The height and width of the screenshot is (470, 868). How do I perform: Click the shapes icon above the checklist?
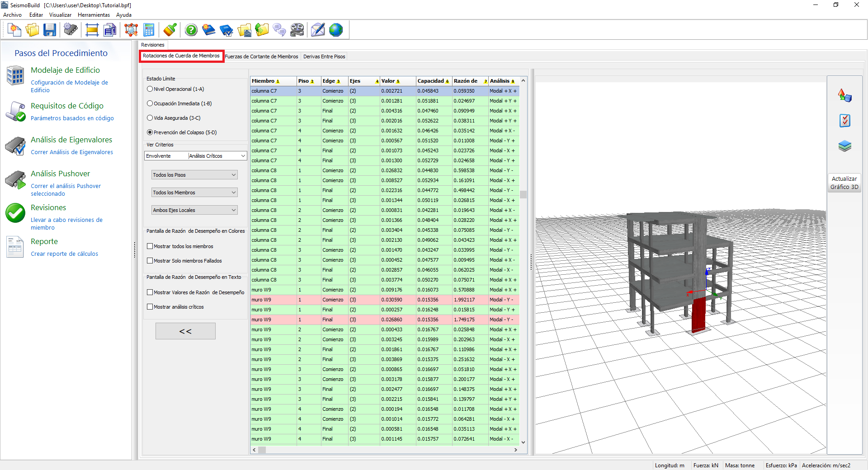(x=844, y=95)
